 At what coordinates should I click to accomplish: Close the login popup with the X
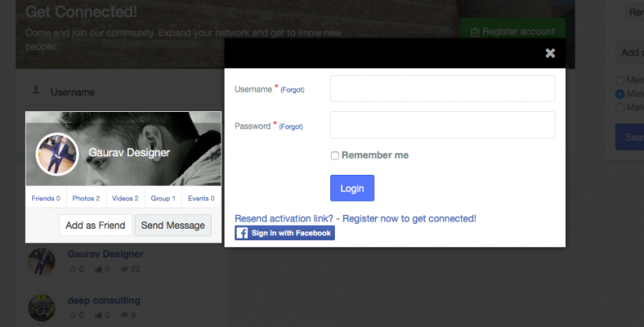[x=550, y=53]
